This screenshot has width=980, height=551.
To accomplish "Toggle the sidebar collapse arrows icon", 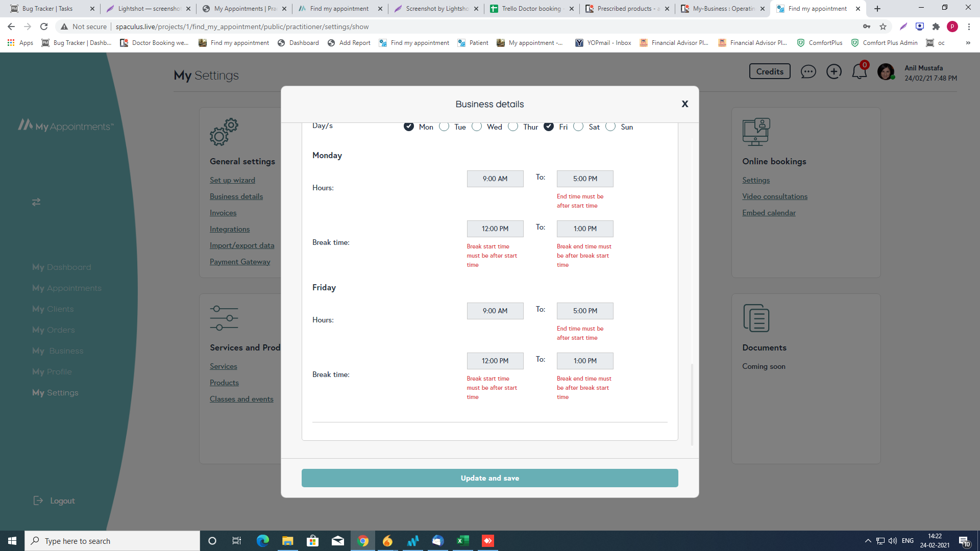I will coord(36,202).
